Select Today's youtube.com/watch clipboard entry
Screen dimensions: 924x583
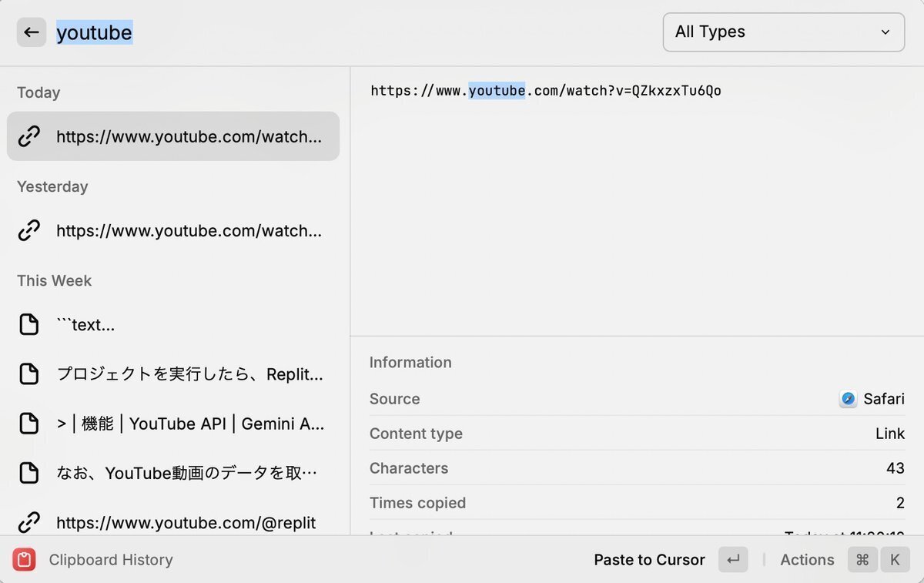(x=189, y=137)
